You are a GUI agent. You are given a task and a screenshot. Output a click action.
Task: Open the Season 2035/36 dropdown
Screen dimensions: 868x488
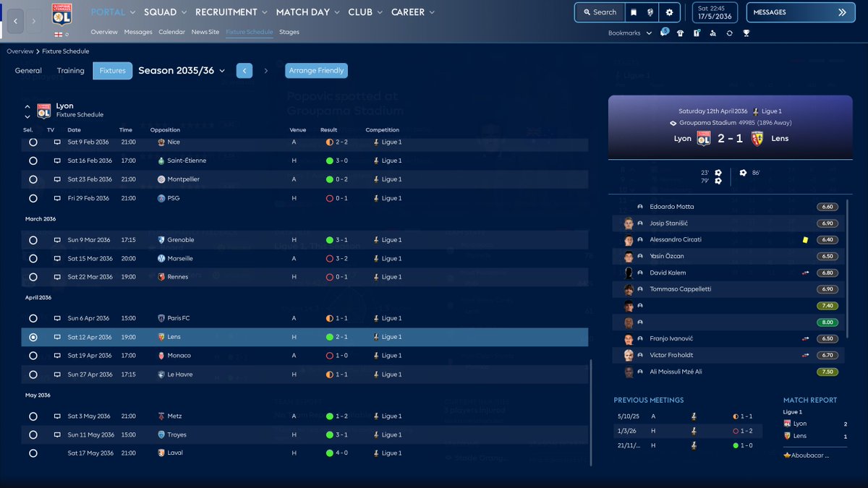pyautogui.click(x=182, y=70)
